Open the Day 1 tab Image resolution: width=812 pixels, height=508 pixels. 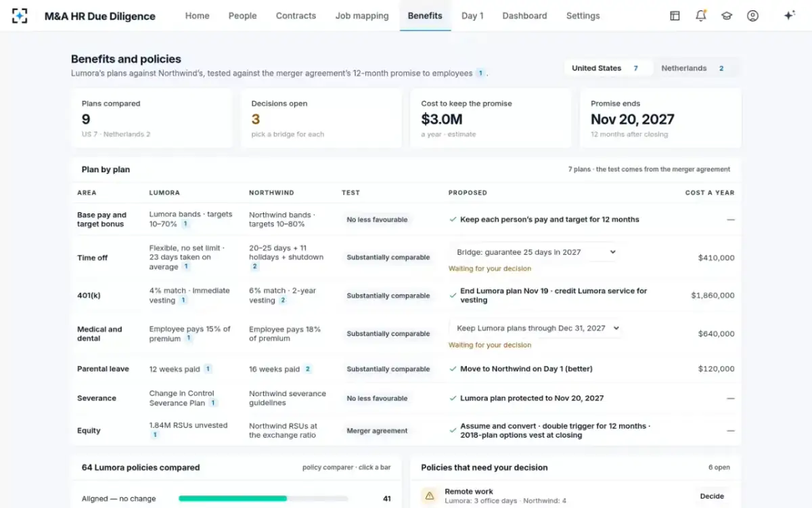point(472,16)
